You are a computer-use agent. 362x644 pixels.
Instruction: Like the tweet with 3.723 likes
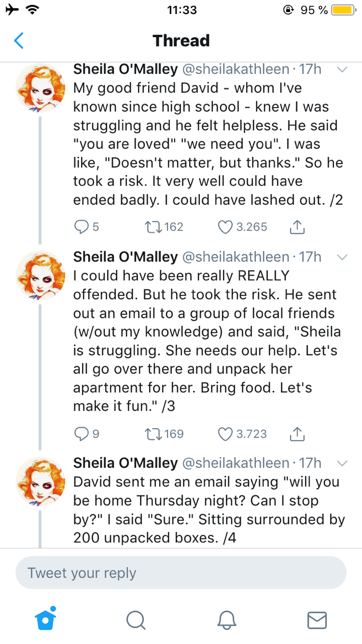click(x=225, y=434)
